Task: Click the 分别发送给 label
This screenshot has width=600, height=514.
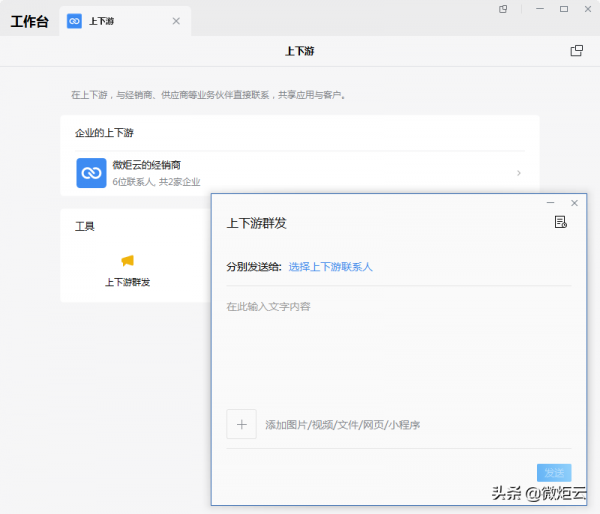Action: pos(254,267)
